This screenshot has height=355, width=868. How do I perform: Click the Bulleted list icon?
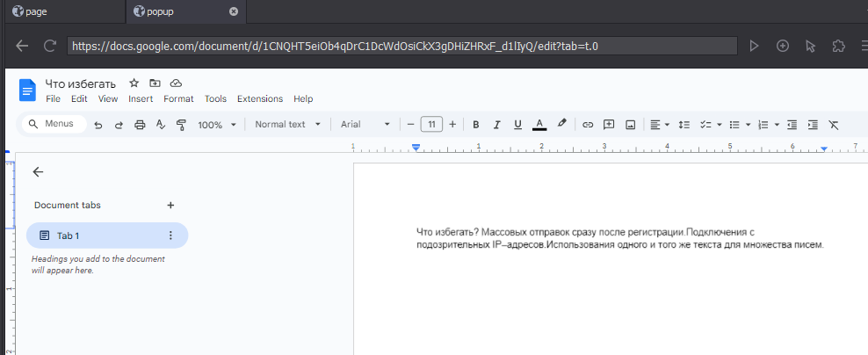coord(734,125)
